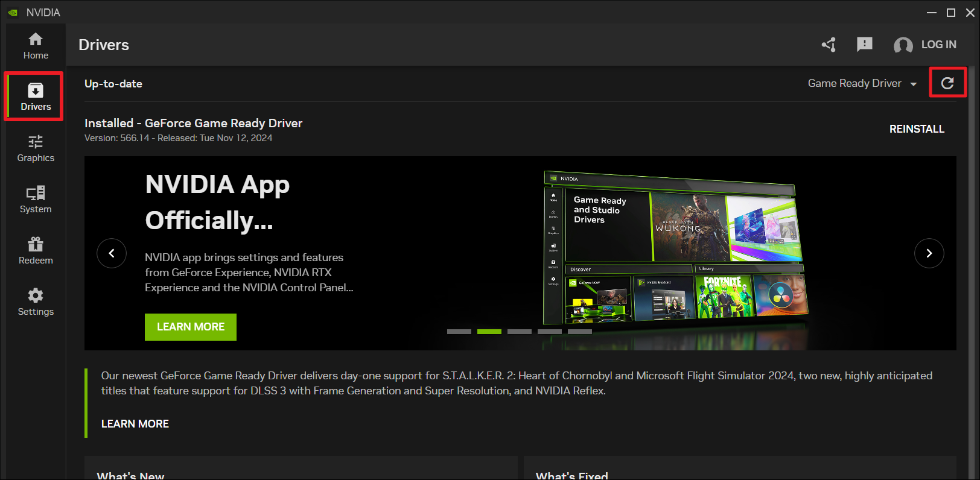Refresh driver updates with the reload icon

click(x=947, y=83)
